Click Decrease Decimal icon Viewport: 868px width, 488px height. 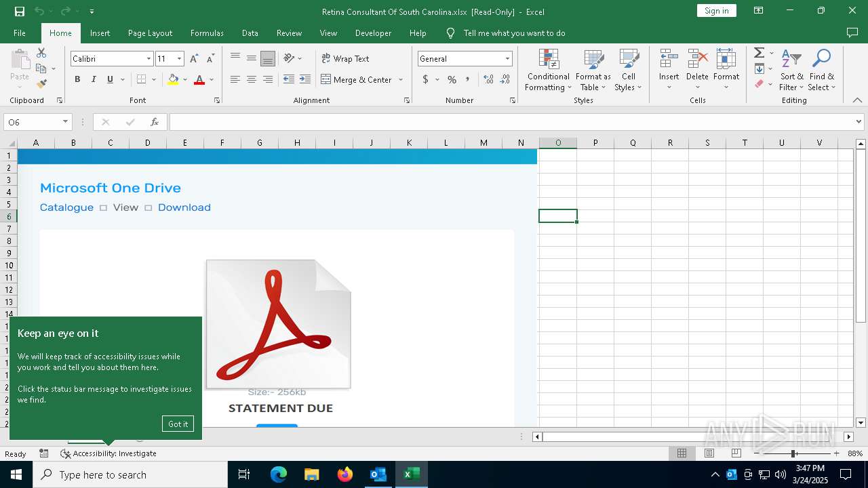click(505, 79)
